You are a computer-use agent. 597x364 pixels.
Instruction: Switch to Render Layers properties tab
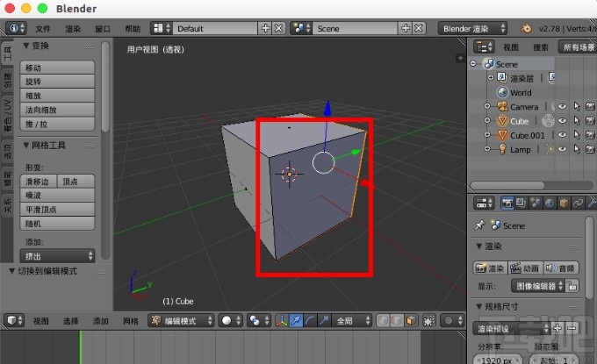click(521, 203)
